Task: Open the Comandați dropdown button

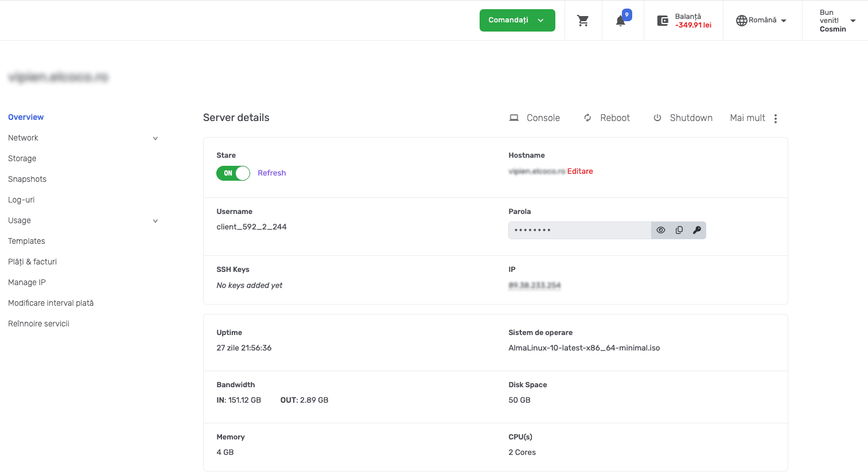Action: pos(517,20)
